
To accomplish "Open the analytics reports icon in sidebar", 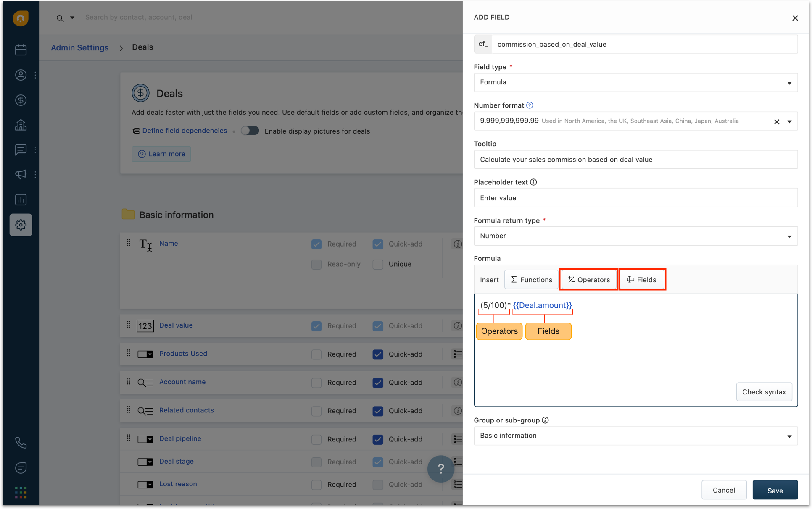I will (21, 199).
